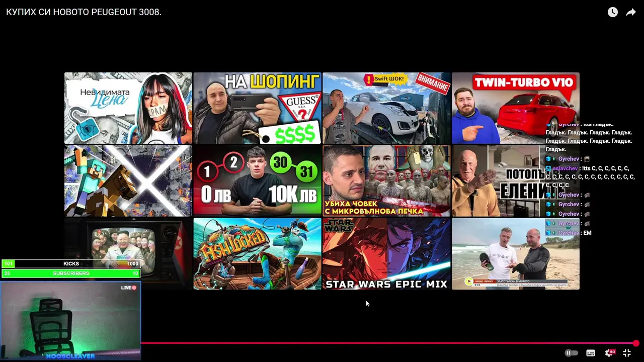644x362 pixels.
Task: Open 0 лв to 10К лв video
Action: [x=257, y=181]
